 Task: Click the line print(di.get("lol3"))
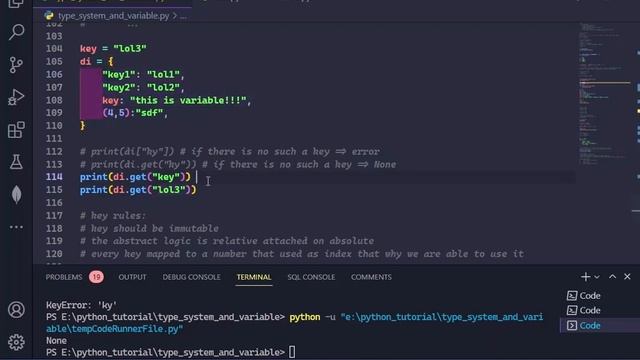coord(138,190)
